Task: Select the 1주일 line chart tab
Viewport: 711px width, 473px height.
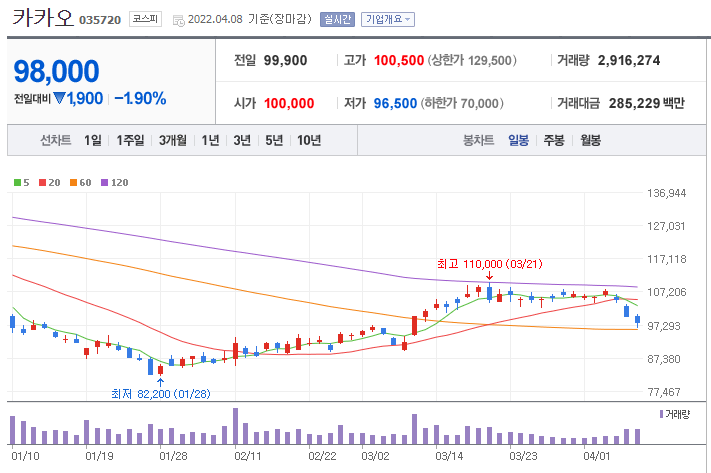Action: tap(130, 141)
